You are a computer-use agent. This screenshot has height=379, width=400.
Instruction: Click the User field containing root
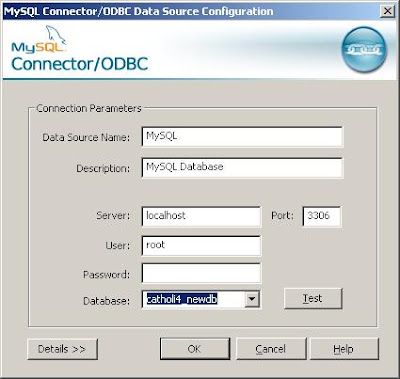coord(201,246)
